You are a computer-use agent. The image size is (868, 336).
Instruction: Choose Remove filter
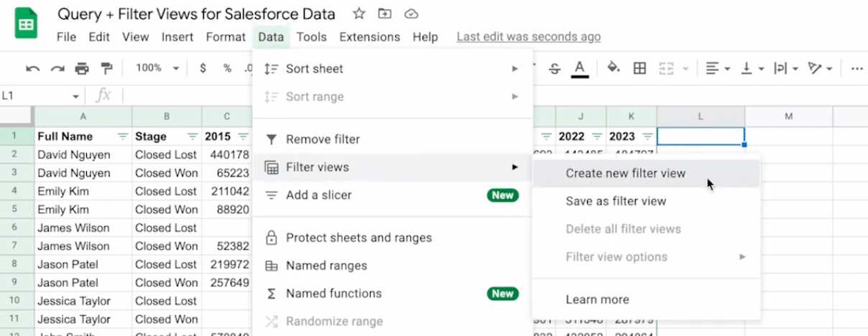pyautogui.click(x=392, y=139)
